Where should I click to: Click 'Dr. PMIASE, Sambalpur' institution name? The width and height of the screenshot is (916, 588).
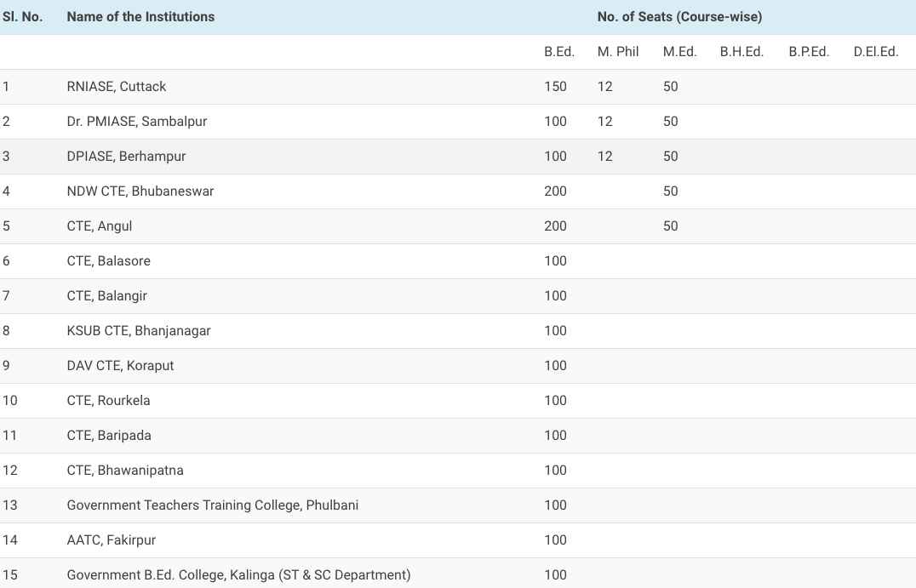coord(137,122)
